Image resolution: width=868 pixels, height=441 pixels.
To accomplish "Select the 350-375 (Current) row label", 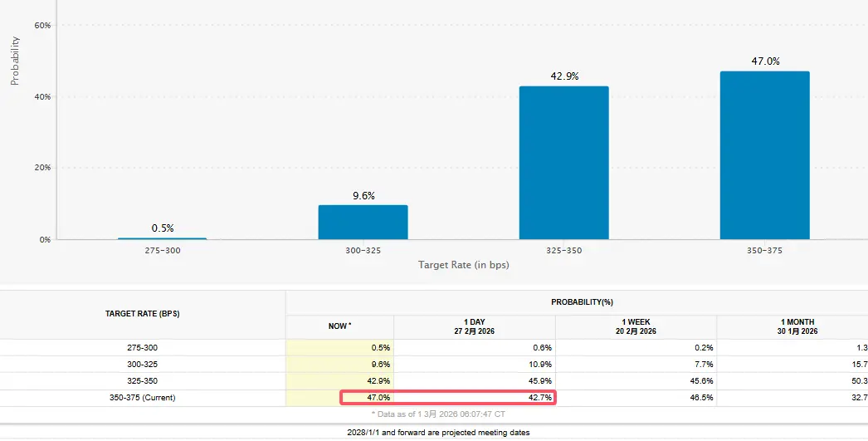I will pos(142,398).
